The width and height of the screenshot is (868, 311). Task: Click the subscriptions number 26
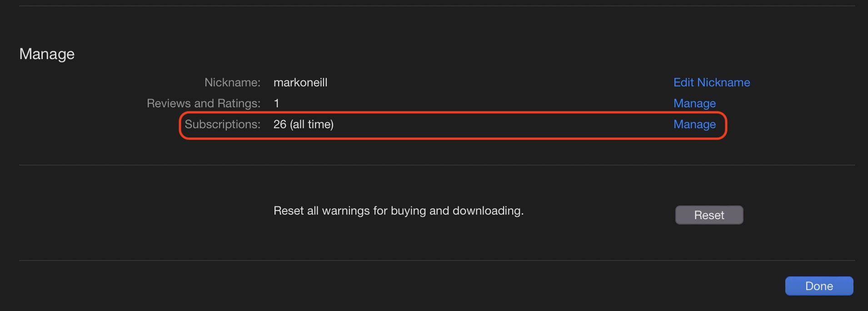[280, 124]
